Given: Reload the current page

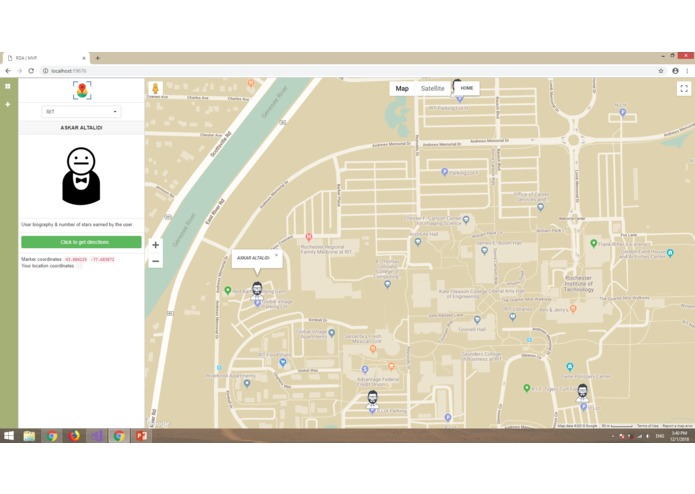Looking at the screenshot, I should point(31,71).
